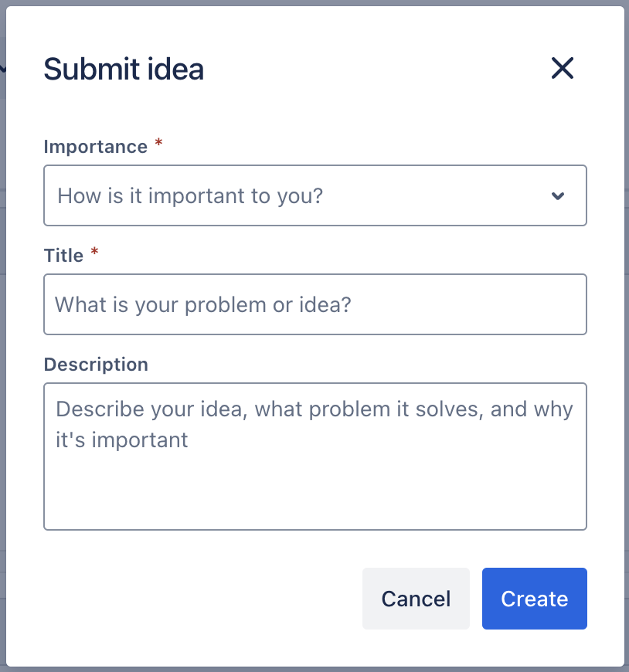This screenshot has height=672, width=629.
Task: Click the blue Create button
Action: coord(534,599)
